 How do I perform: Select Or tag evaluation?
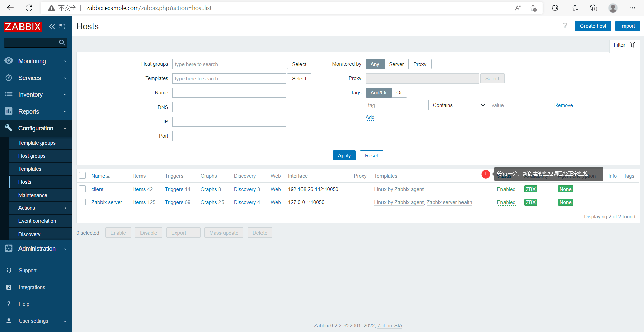[399, 93]
